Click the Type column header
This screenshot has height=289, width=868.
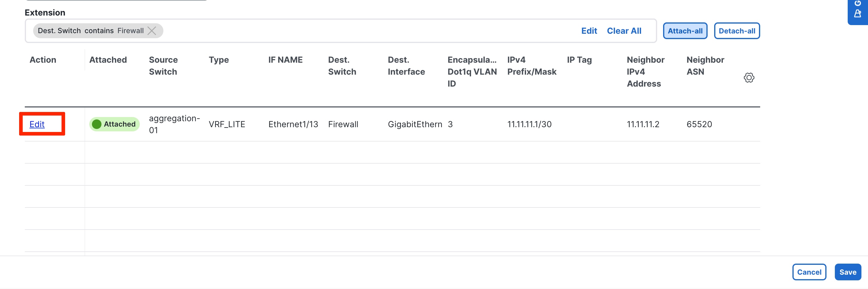[218, 60]
